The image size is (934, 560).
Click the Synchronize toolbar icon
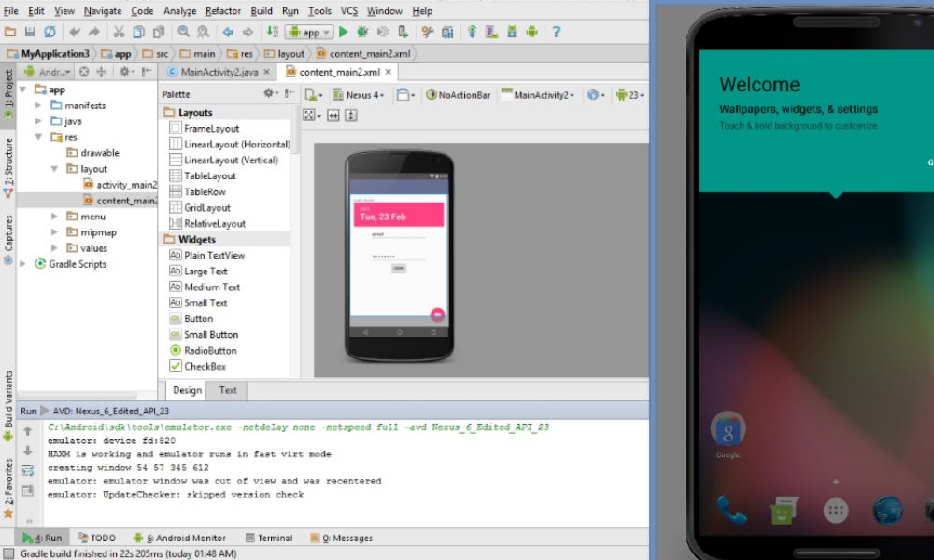50,32
